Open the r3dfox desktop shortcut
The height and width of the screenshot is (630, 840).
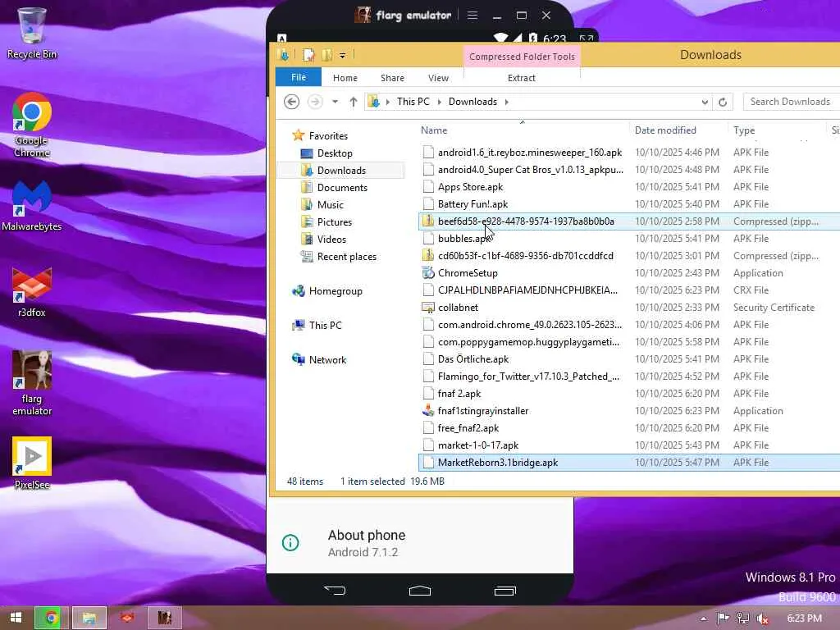pos(32,292)
